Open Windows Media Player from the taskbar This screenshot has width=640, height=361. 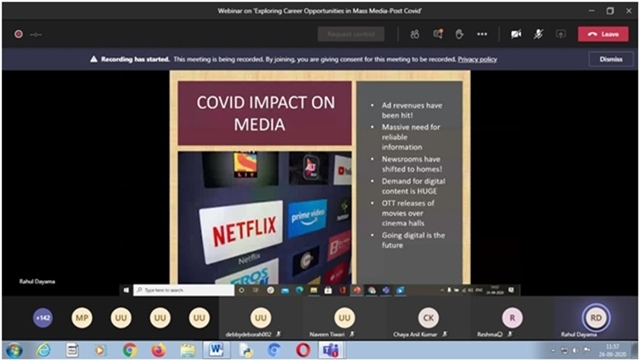pos(100,350)
